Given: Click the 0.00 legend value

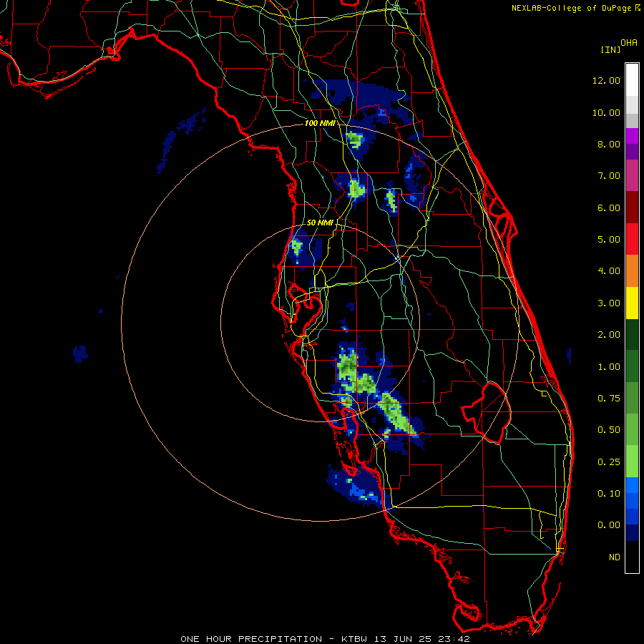Looking at the screenshot, I should point(609,525).
